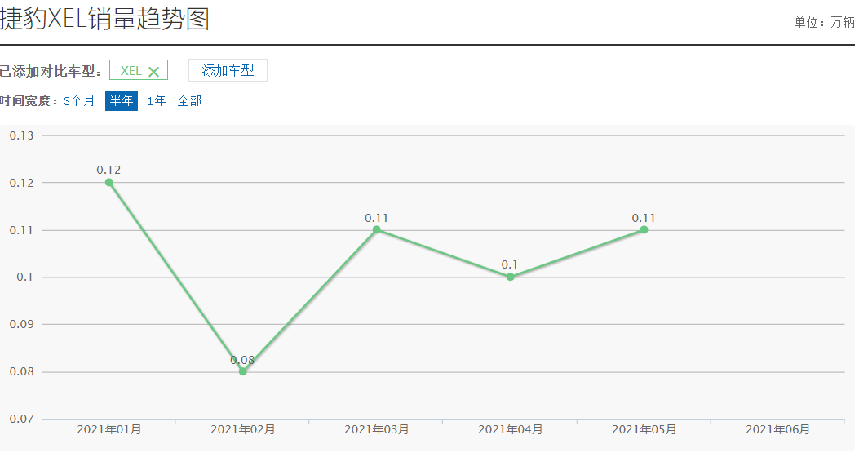Image resolution: width=868 pixels, height=475 pixels.
Task: Click the 0.09 y-axis value
Action: (21, 324)
